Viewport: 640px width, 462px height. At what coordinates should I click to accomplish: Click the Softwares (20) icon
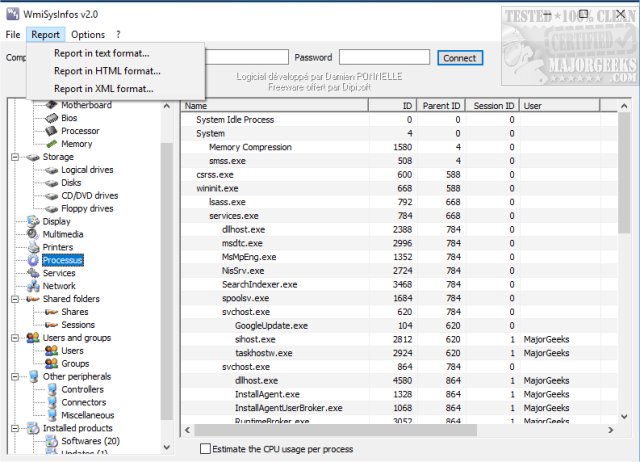[51, 441]
